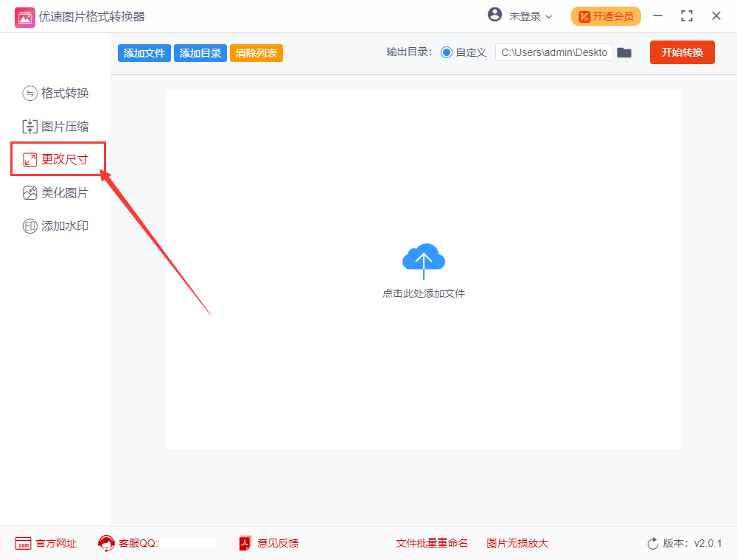737x560 pixels.
Task: Click the folder browse icon beside output path
Action: pyautogui.click(x=624, y=52)
